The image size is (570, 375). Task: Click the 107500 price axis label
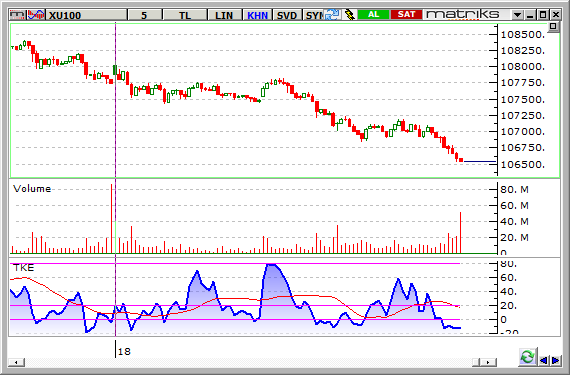pos(523,100)
